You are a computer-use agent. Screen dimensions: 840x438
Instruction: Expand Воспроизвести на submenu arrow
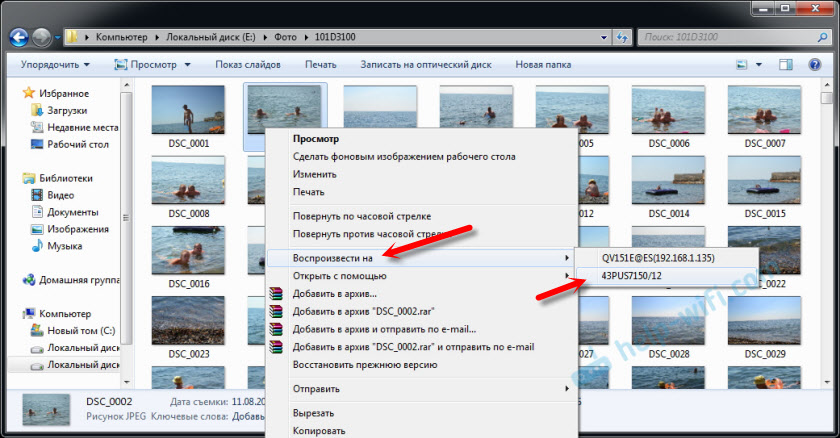click(x=567, y=258)
